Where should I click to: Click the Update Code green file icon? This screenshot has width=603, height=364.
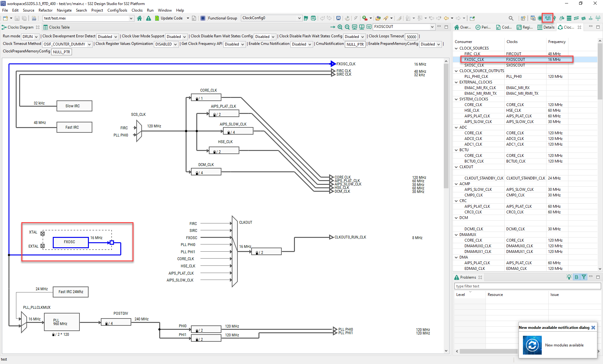pyautogui.click(x=157, y=18)
